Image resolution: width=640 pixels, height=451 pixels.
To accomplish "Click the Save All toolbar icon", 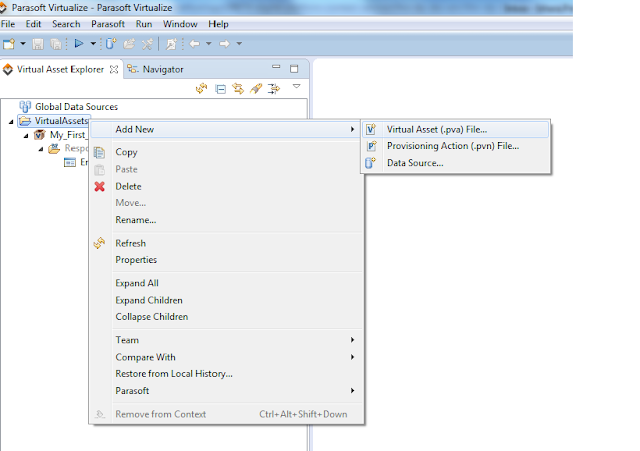I will click(56, 43).
